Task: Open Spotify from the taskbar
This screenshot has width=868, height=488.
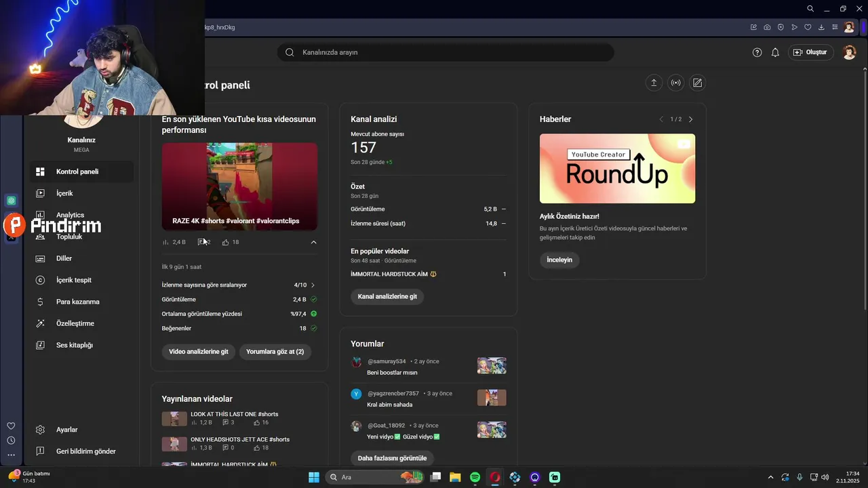Action: click(x=475, y=477)
